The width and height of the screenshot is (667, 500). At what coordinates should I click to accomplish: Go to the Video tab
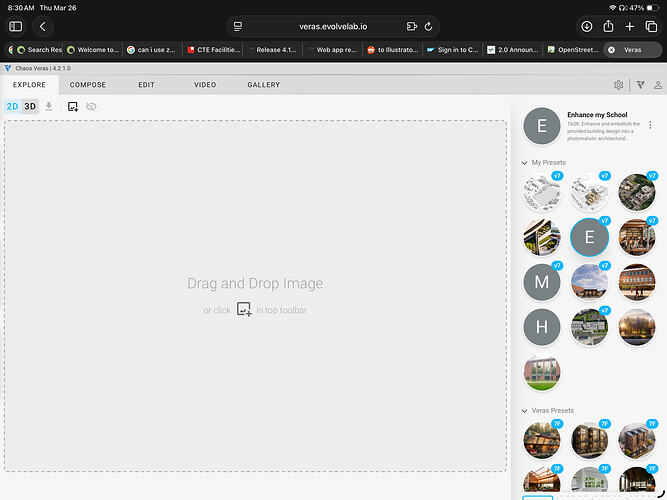pyautogui.click(x=204, y=85)
